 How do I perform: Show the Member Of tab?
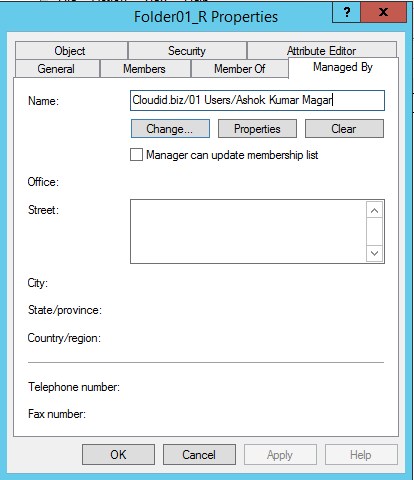[239, 69]
